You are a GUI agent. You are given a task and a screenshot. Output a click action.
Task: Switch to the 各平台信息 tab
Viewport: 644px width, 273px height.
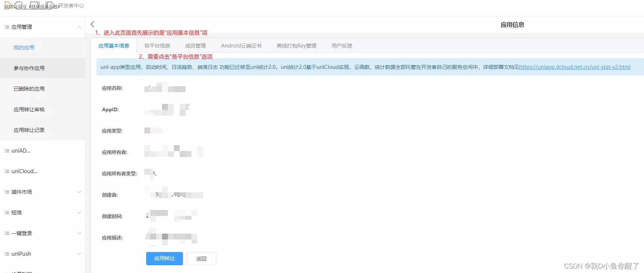[x=157, y=46]
